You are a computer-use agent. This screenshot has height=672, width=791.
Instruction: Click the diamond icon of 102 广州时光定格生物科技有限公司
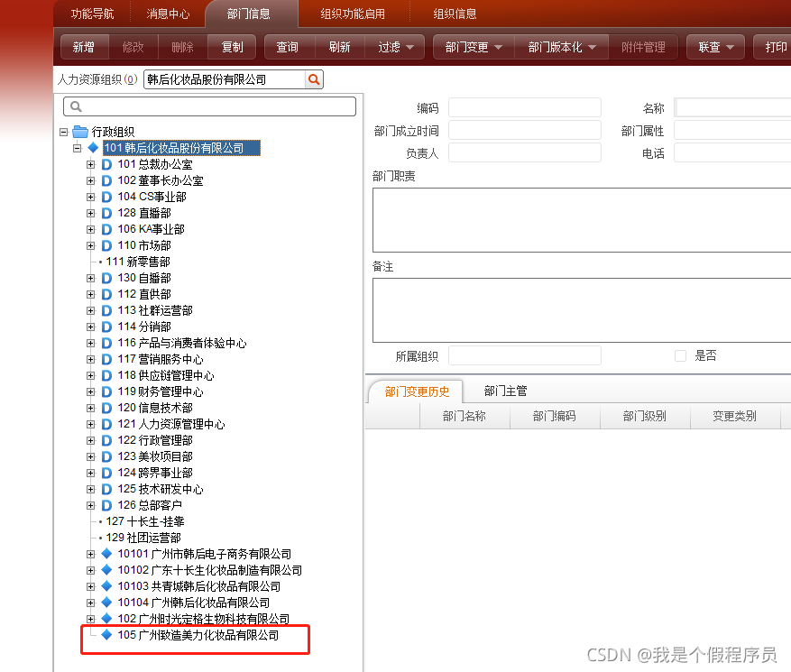pyautogui.click(x=106, y=619)
